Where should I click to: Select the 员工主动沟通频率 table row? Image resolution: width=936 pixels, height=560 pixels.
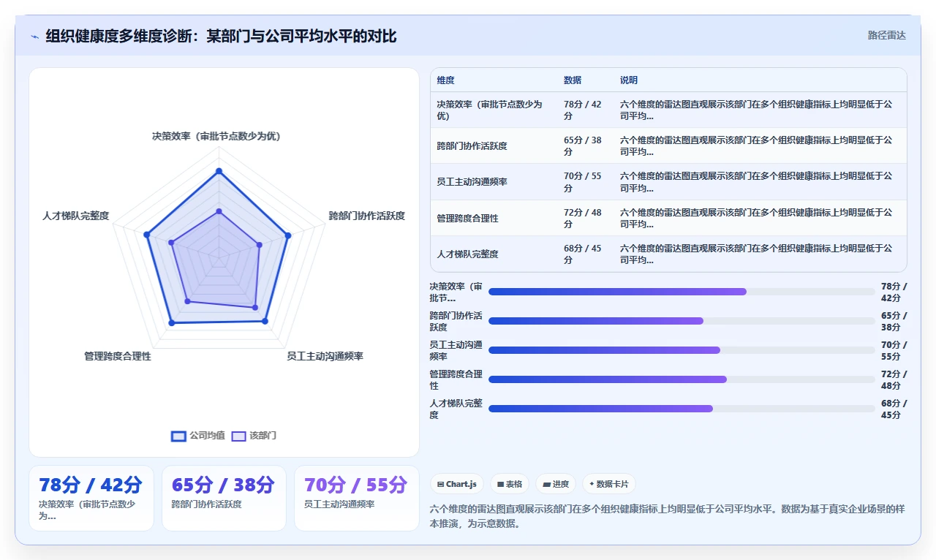[x=668, y=182]
